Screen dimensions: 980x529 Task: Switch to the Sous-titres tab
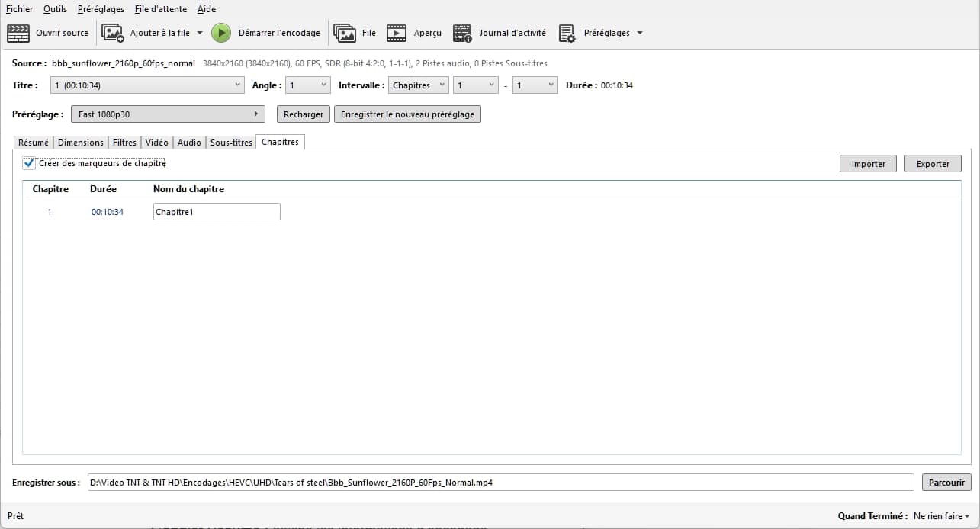pos(231,143)
